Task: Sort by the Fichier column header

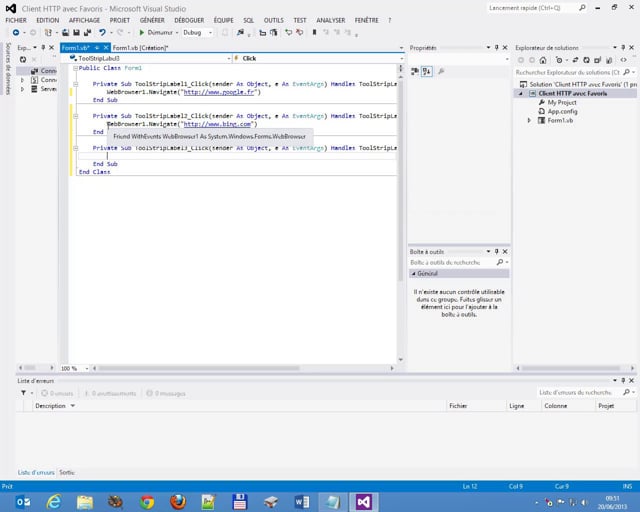Action: 458,406
